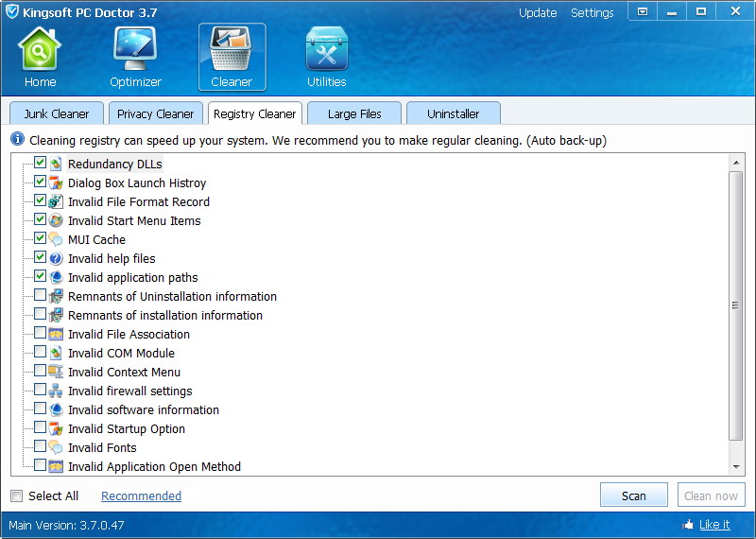Image resolution: width=756 pixels, height=539 pixels.
Task: Uncheck Invalid File Format Record checkbox
Action: coord(40,200)
